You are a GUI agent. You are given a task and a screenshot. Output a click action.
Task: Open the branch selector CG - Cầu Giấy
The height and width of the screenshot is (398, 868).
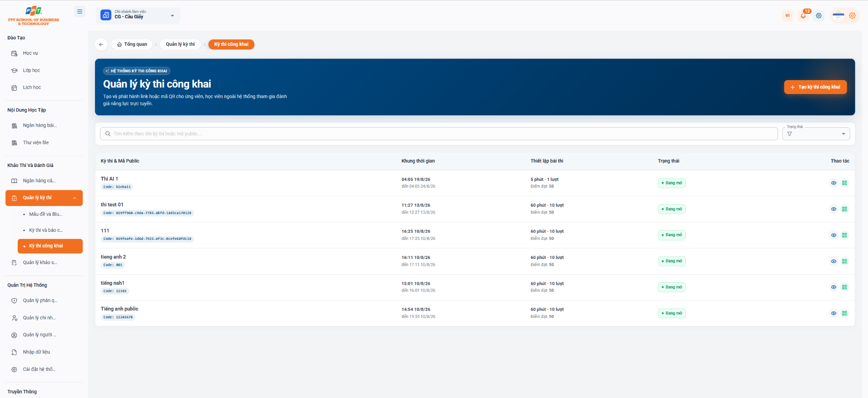tap(138, 15)
